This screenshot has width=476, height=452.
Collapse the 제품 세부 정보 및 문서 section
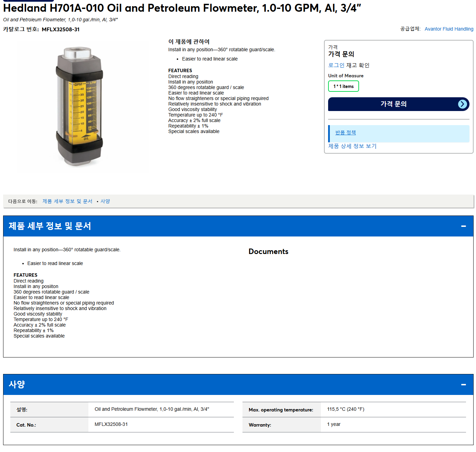coord(463,226)
